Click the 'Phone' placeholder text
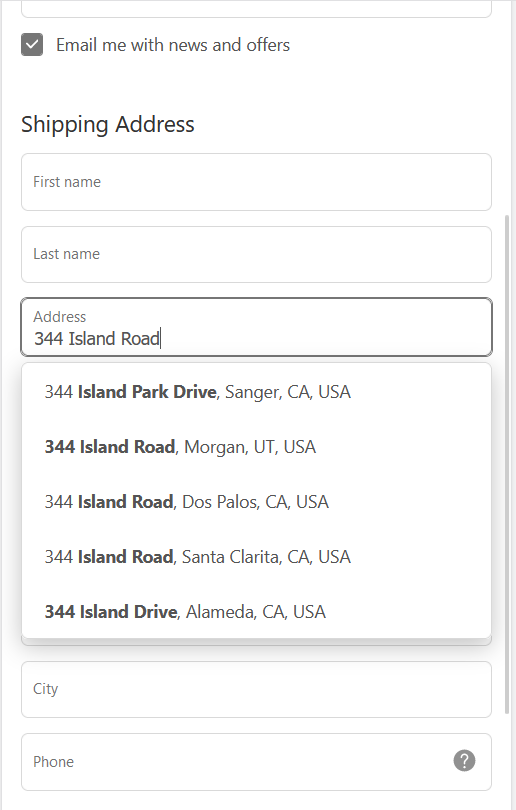Viewport: 516px width, 810px height. [x=53, y=761]
